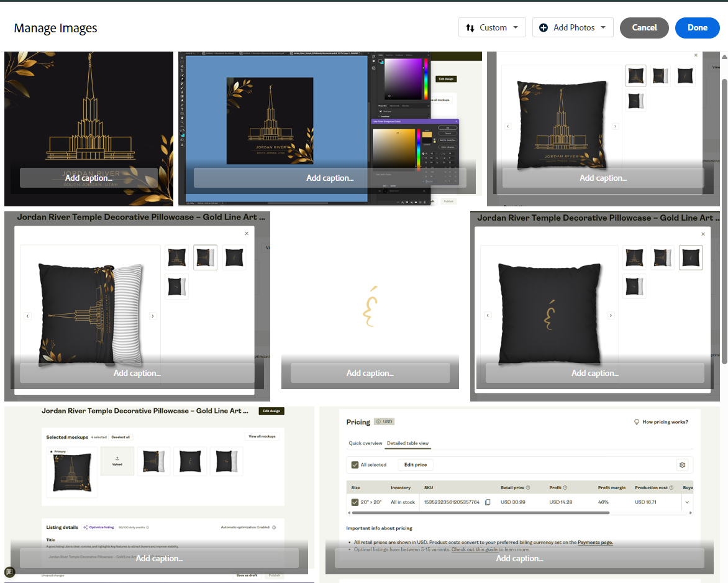Add caption to the Selected mockups listing screenshot
This screenshot has height=583, width=728.
[x=159, y=558]
